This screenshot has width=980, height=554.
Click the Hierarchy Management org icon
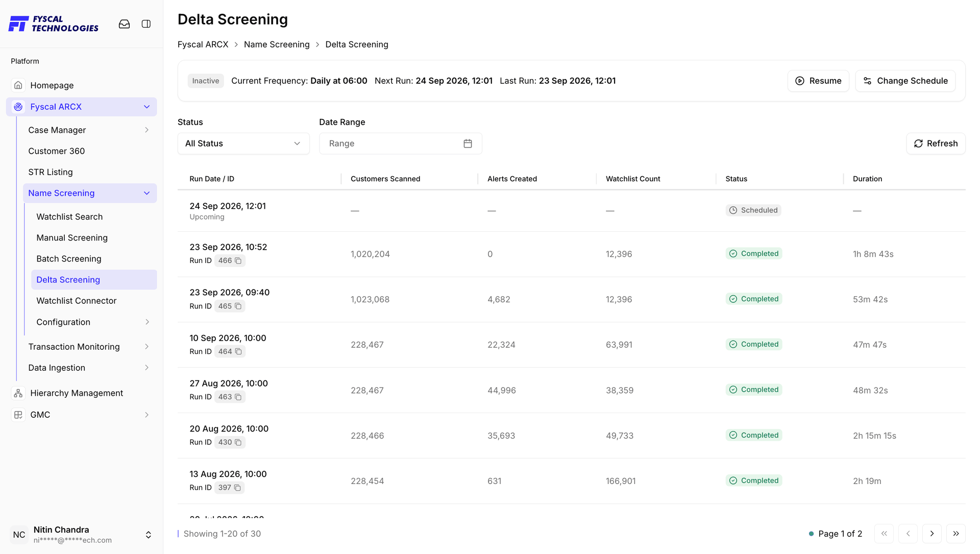click(x=18, y=393)
